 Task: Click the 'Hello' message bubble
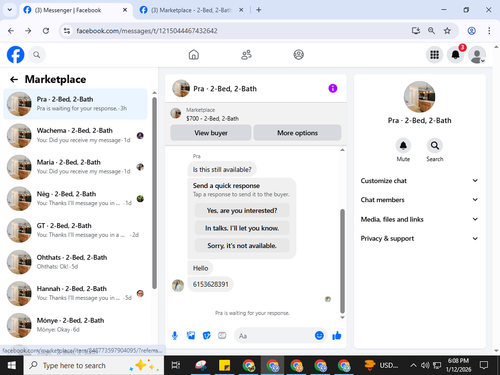(200, 268)
